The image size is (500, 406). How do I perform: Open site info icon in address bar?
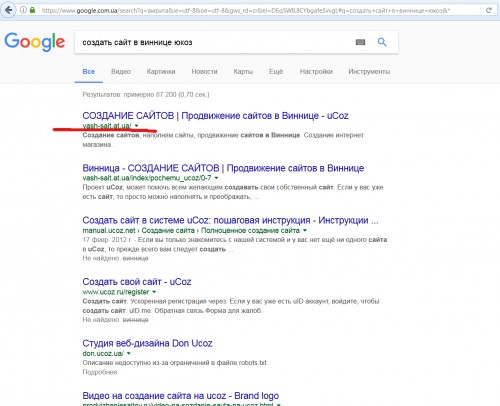coord(23,10)
